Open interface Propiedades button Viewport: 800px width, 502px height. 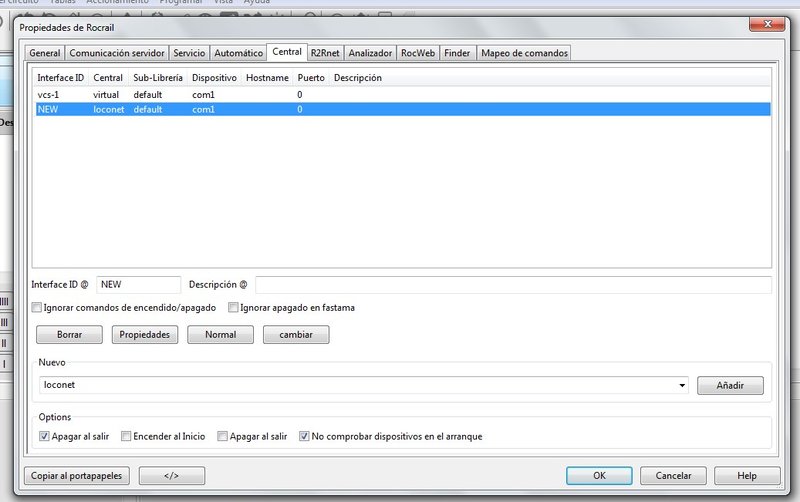click(x=145, y=335)
